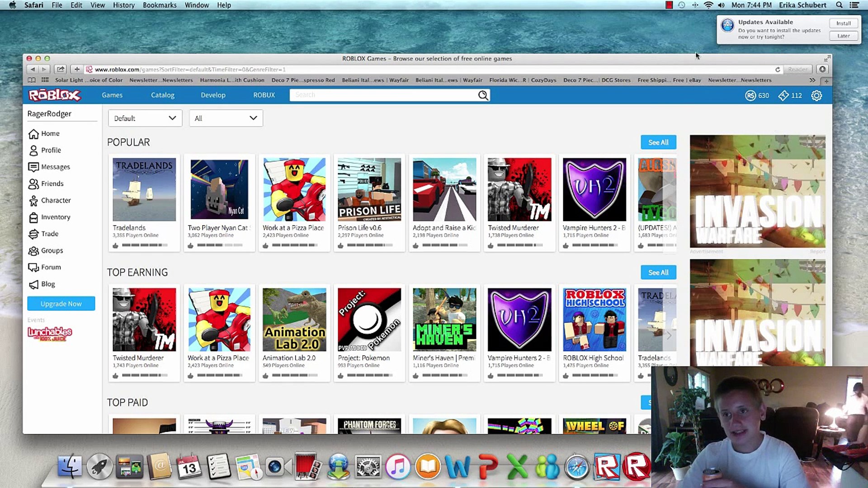This screenshot has height=488, width=868.
Task: Show hidden bookmarks with double chevron
Action: 812,80
